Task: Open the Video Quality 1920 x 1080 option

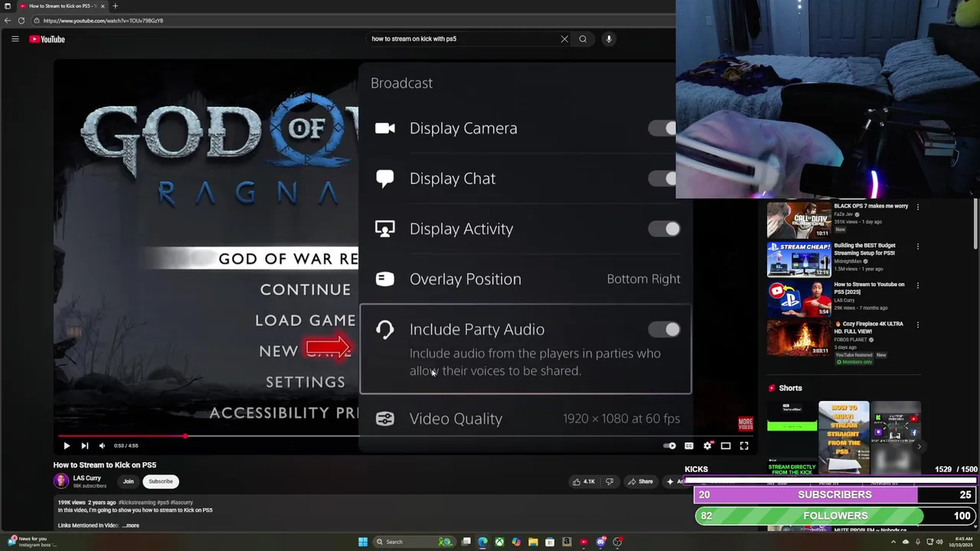Action: (x=526, y=419)
